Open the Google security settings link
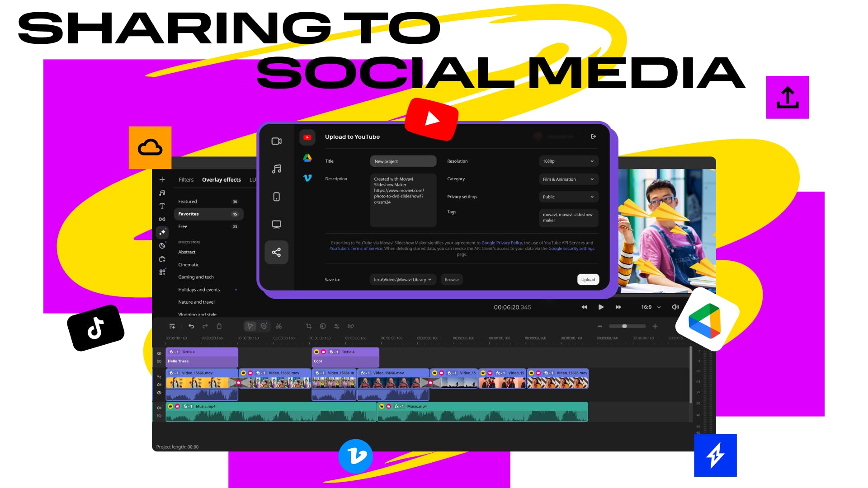This screenshot has height=488, width=868. [x=571, y=249]
